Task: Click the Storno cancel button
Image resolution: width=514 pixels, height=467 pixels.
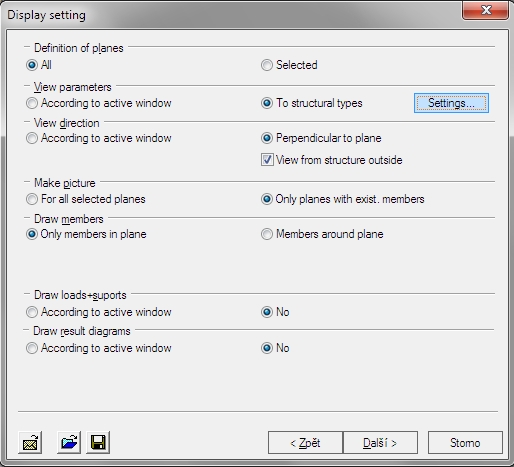Action: [x=465, y=443]
